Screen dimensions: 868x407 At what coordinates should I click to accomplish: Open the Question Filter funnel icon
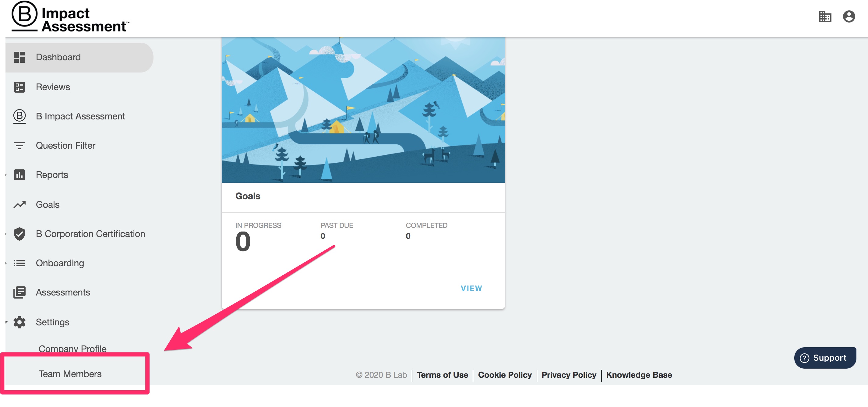coord(19,146)
